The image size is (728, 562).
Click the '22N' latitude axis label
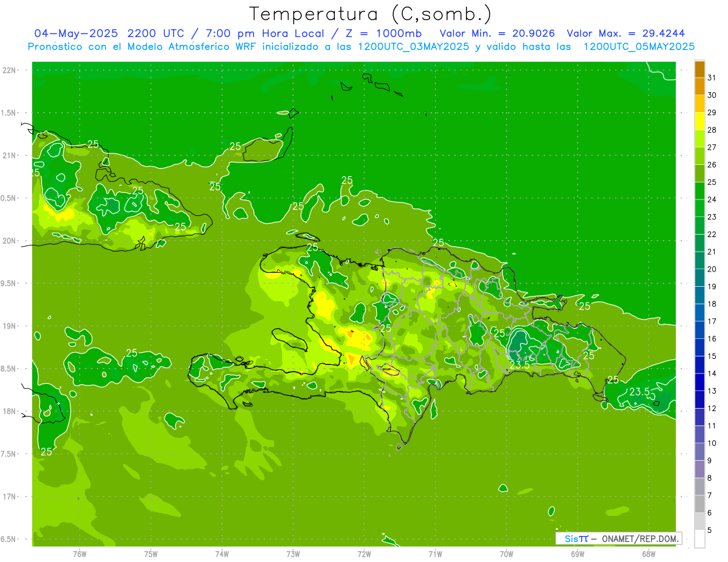10,70
